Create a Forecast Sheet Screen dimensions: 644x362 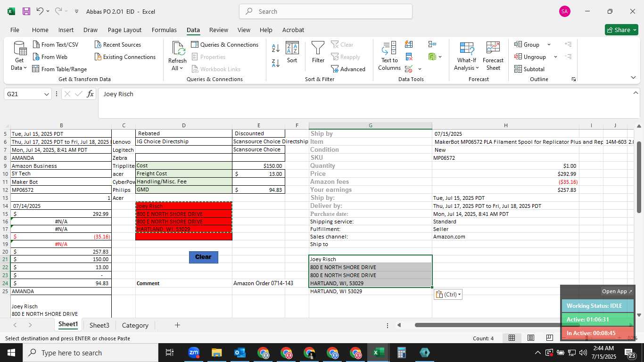493,56
